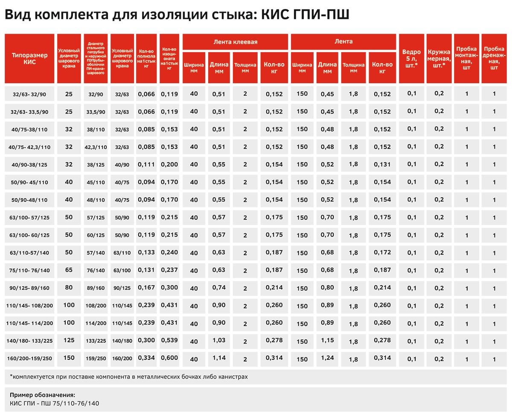
Task: Click the '160/200-159/250' row label
Action: (x=29, y=359)
